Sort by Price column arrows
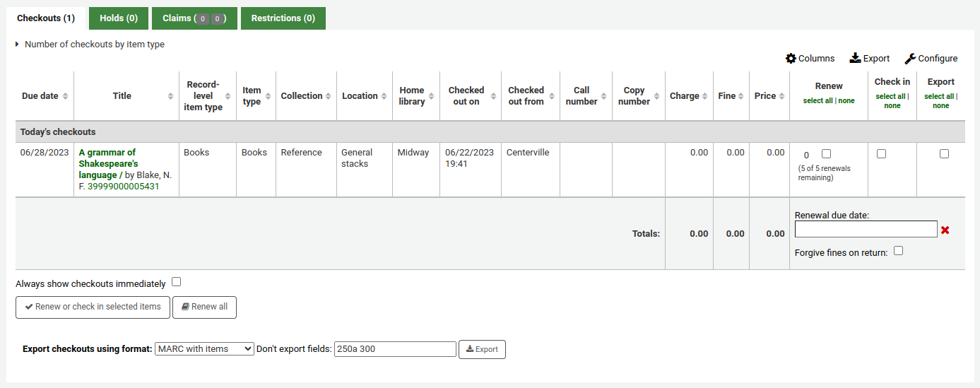The width and height of the screenshot is (980, 388). (x=781, y=96)
